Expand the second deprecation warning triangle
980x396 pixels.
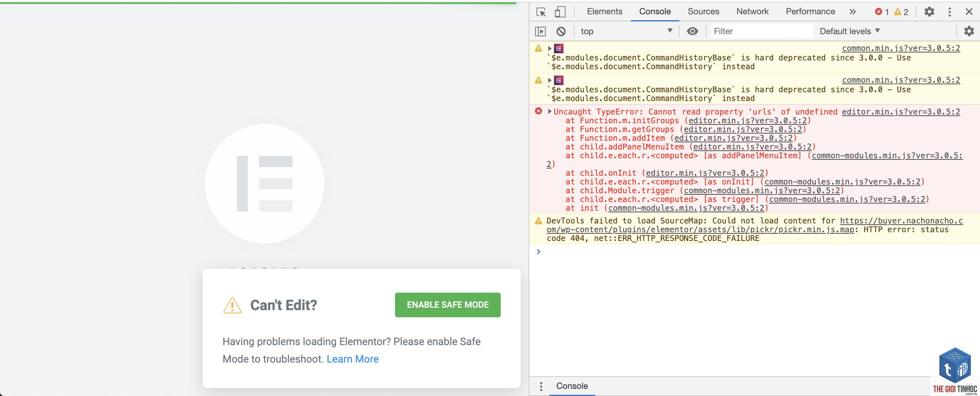tap(550, 80)
